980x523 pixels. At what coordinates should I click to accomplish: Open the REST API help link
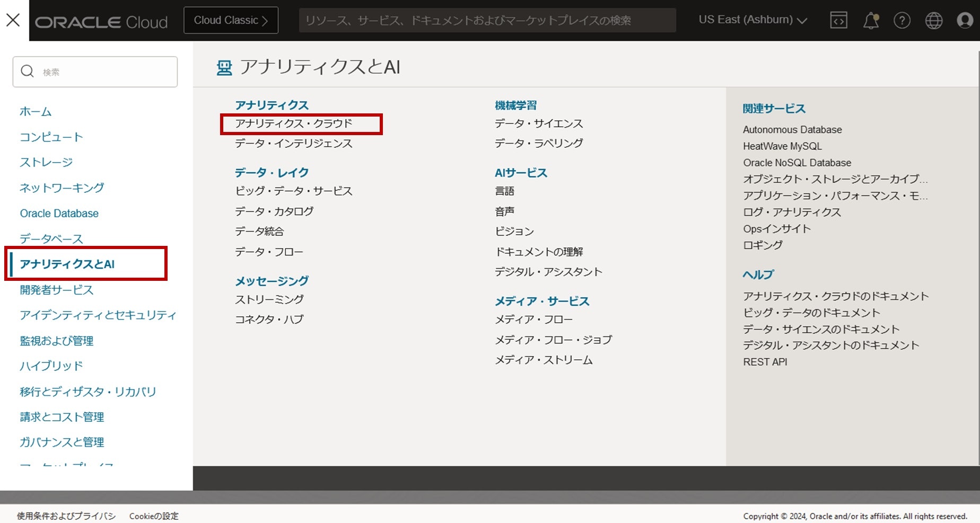click(765, 362)
